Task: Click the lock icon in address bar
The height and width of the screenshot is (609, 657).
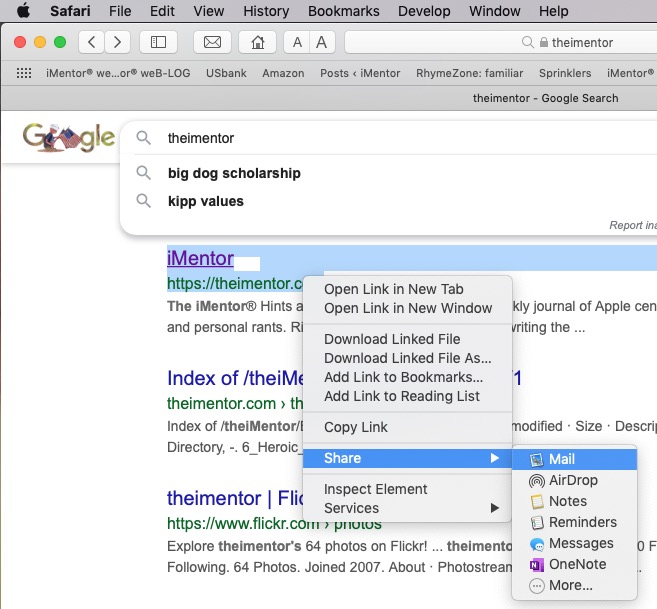Action: (543, 42)
